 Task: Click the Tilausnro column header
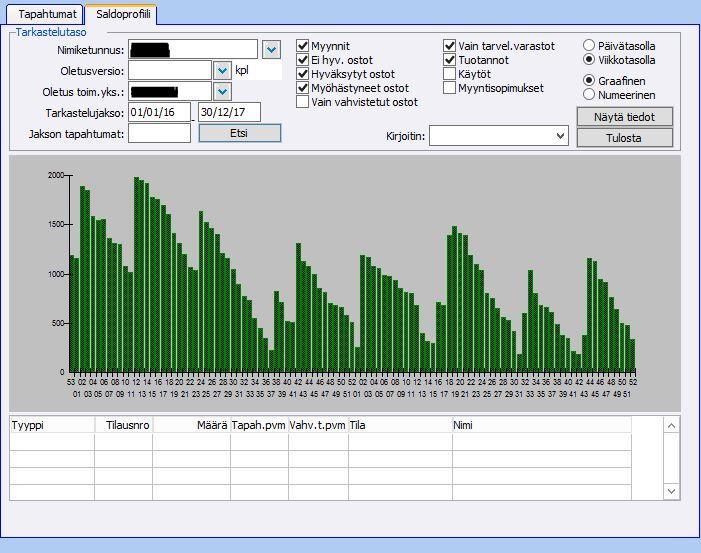[124, 425]
